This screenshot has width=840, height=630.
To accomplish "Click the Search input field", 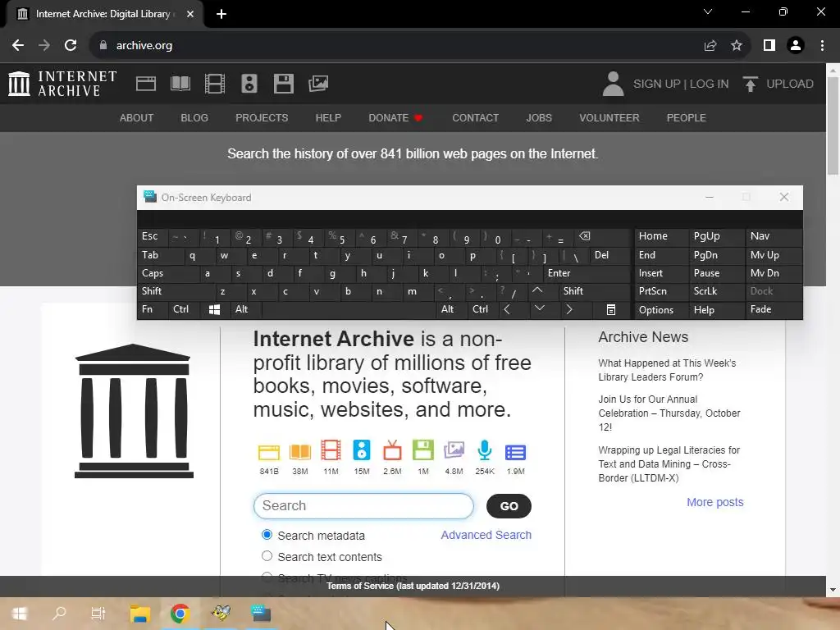I will pos(363,505).
